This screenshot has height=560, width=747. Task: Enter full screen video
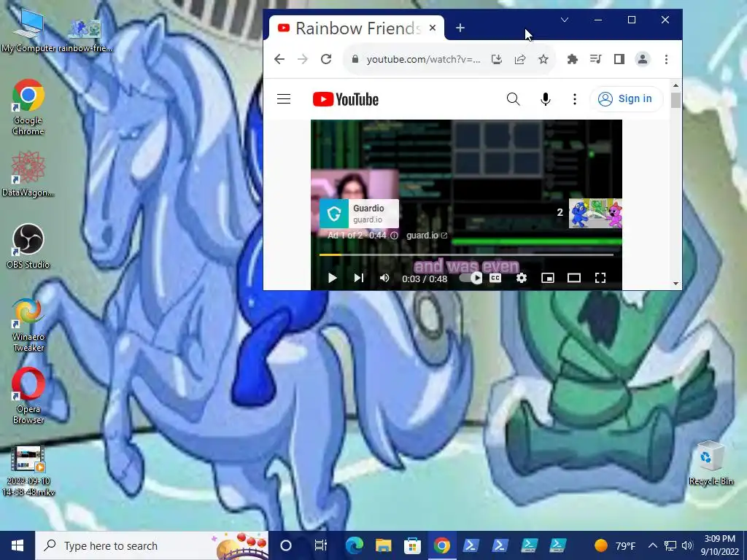coord(600,278)
